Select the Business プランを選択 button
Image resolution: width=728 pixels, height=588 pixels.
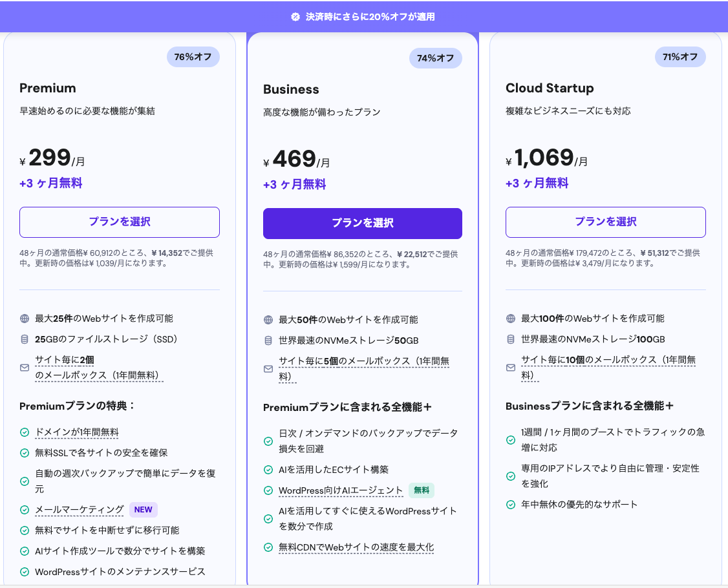point(362,222)
